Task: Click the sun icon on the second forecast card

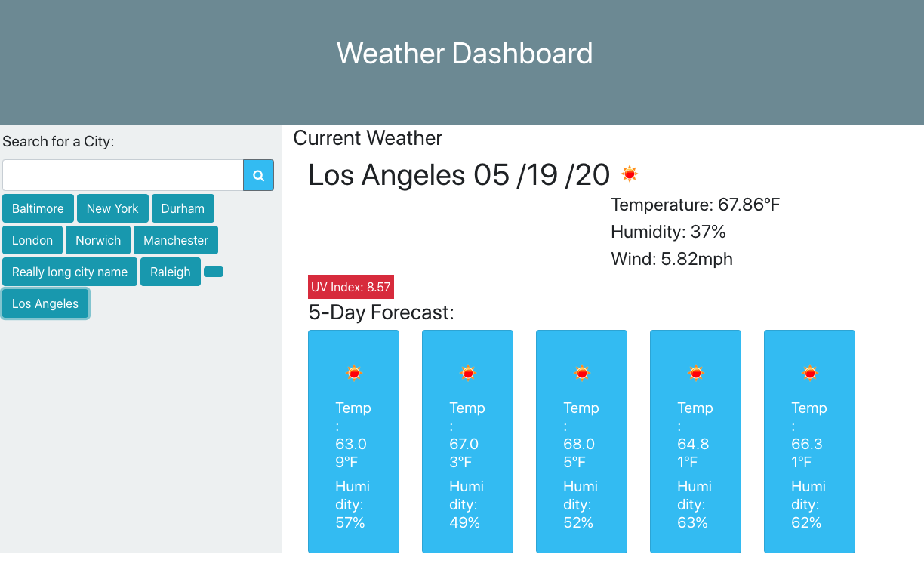Action: pos(467,372)
